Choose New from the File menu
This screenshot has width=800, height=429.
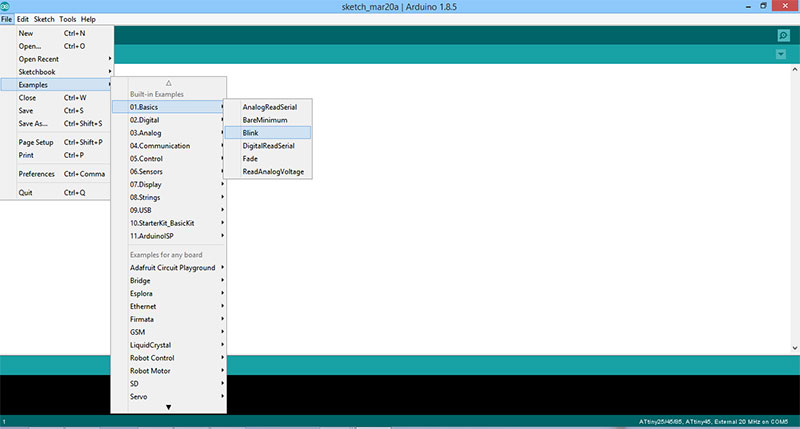pos(57,33)
